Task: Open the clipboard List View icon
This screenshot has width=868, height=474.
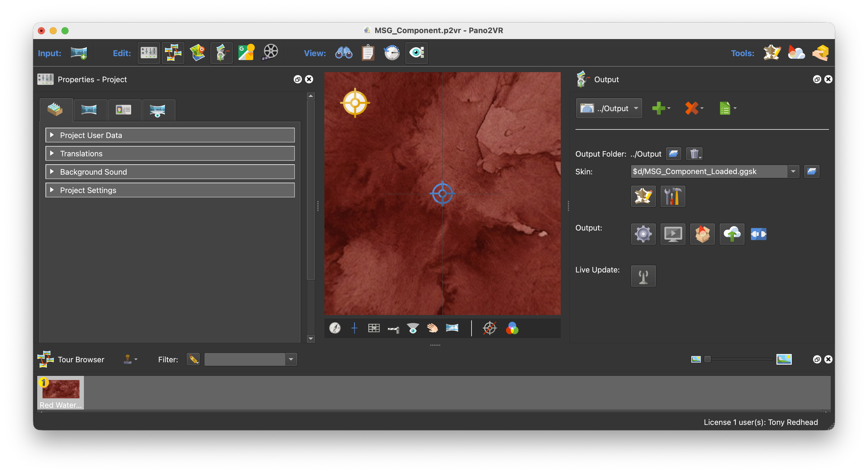Action: tap(368, 53)
